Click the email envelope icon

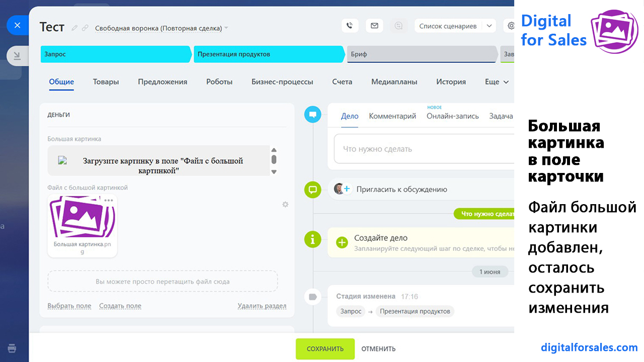[x=374, y=26]
